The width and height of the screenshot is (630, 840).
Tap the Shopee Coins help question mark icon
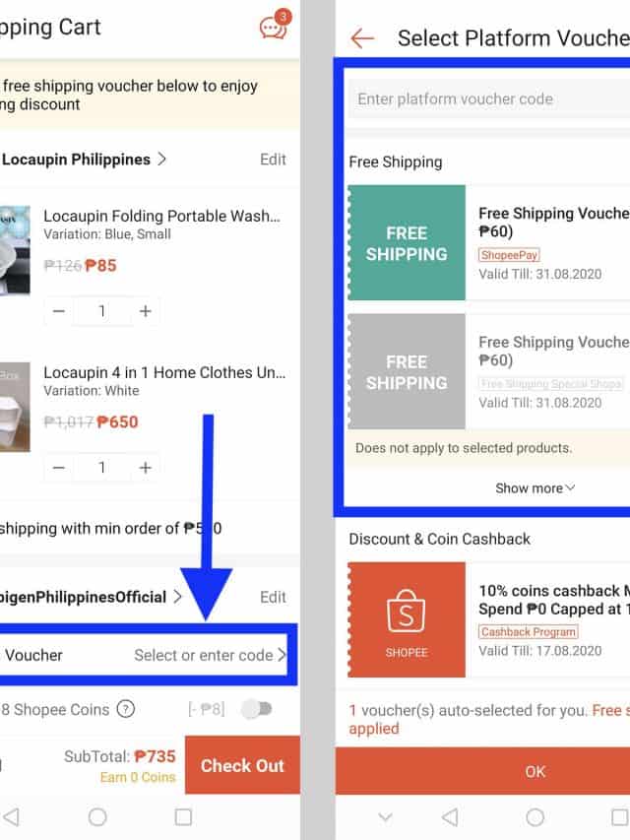click(x=126, y=709)
